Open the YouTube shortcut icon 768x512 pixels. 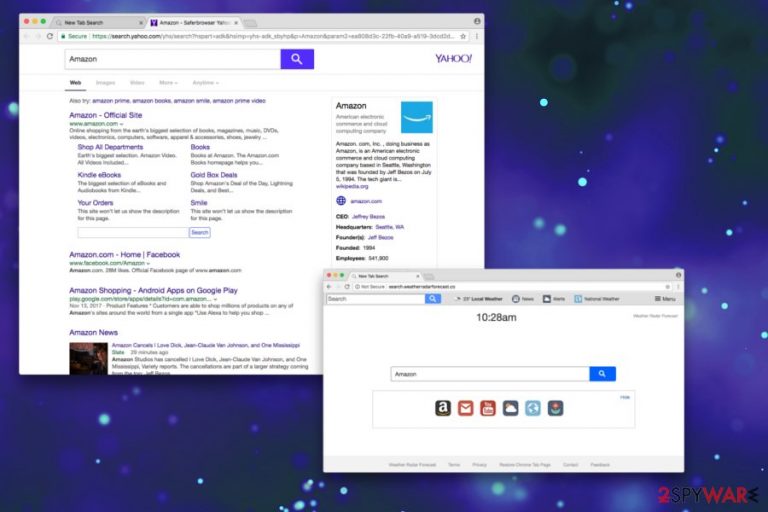point(488,408)
